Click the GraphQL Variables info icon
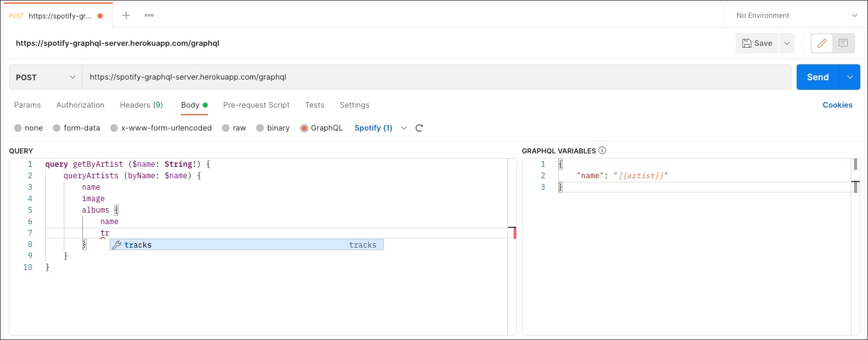Viewport: 868px width, 340px height. [x=602, y=151]
